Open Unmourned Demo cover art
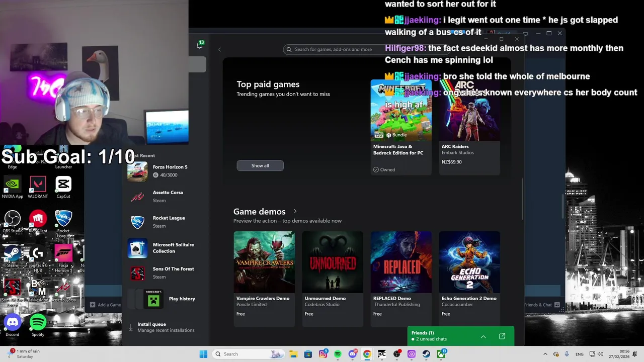This screenshot has height=362, width=644. click(x=333, y=261)
